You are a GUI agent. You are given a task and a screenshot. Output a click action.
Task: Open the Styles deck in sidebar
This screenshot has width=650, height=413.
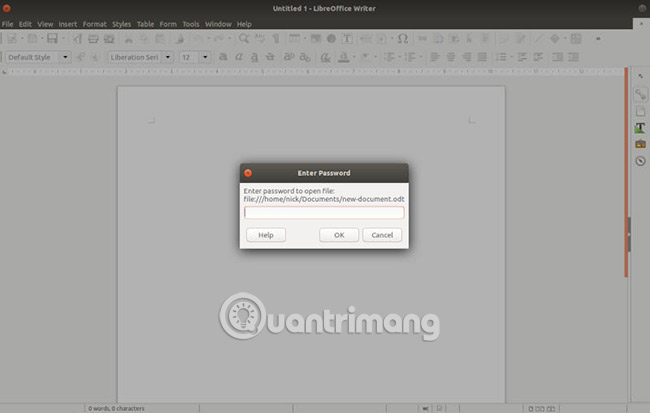point(640,127)
